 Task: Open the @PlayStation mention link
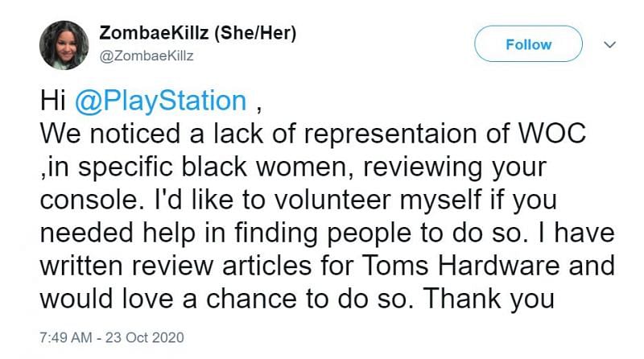[x=160, y=101]
